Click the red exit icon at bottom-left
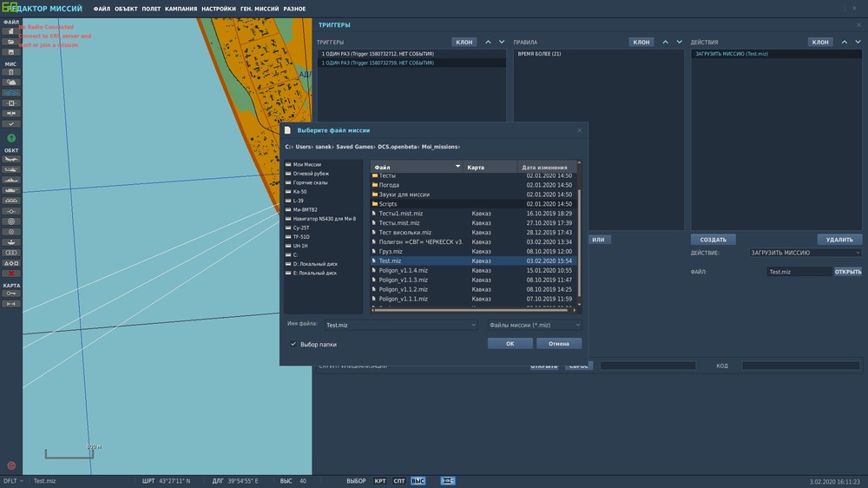 point(11,465)
